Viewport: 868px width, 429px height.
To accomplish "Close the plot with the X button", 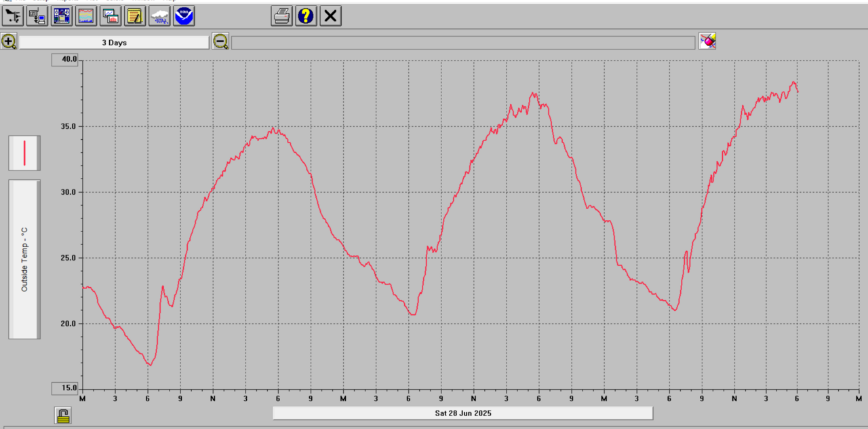I will pos(330,16).
